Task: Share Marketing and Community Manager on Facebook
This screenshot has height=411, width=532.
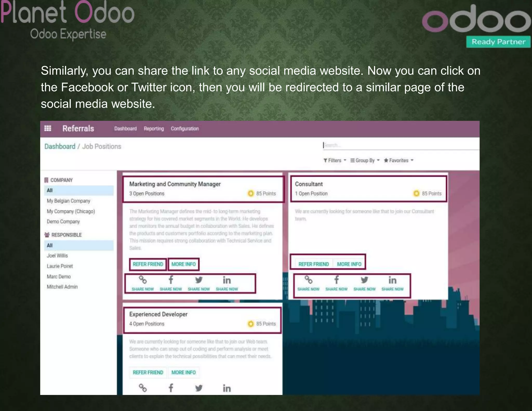Action: tap(171, 280)
